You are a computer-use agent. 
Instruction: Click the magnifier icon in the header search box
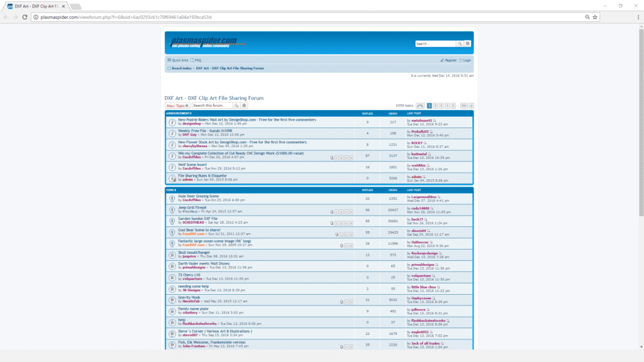pyautogui.click(x=460, y=43)
